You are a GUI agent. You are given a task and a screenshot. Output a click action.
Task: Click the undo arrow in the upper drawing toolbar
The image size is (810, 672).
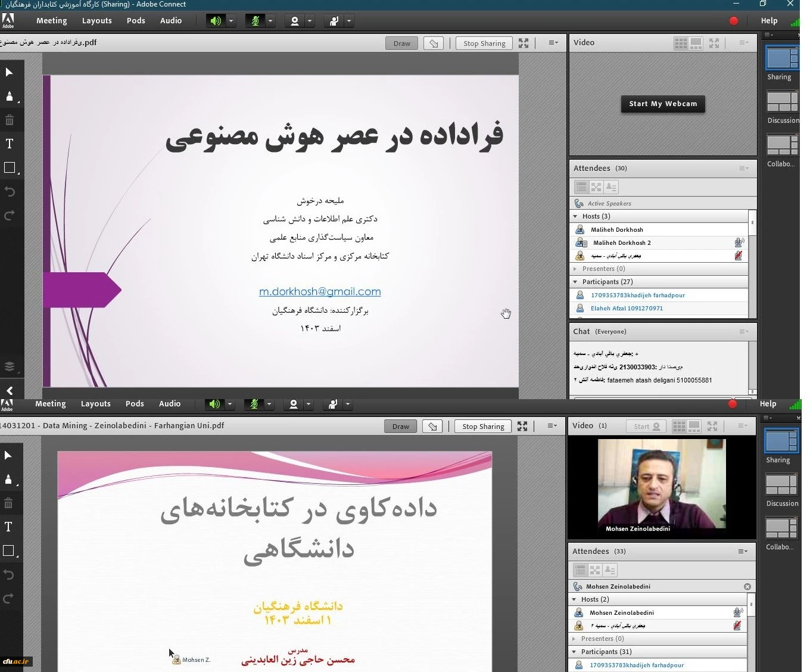coord(10,191)
